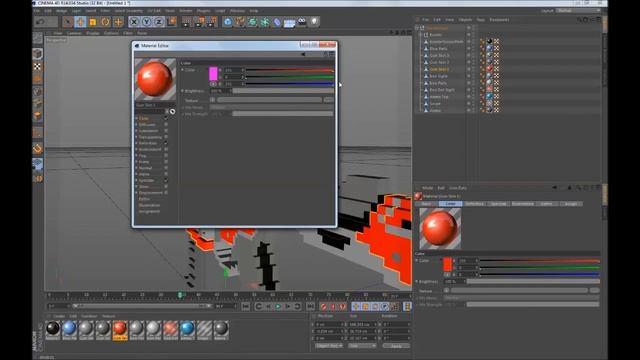Click Render to Picture Viewer icon

[x=199, y=22]
